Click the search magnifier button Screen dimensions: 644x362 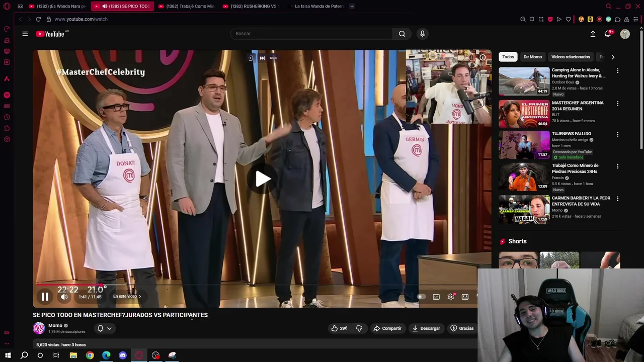402,34
